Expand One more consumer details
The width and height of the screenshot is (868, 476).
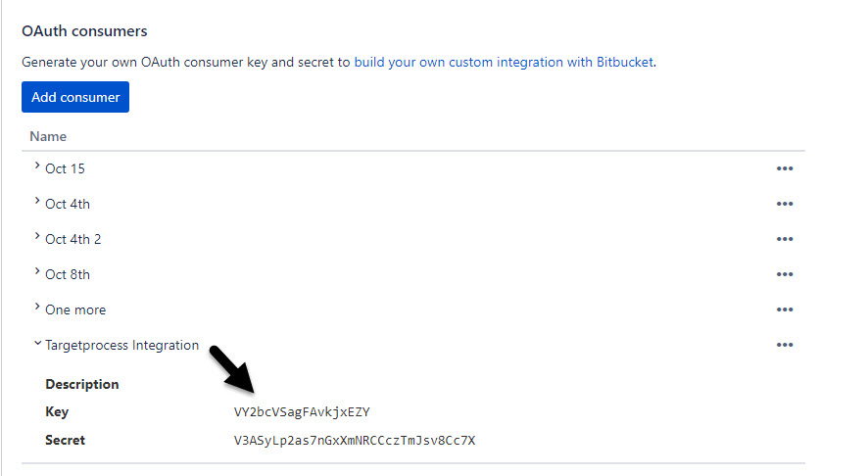click(x=37, y=307)
